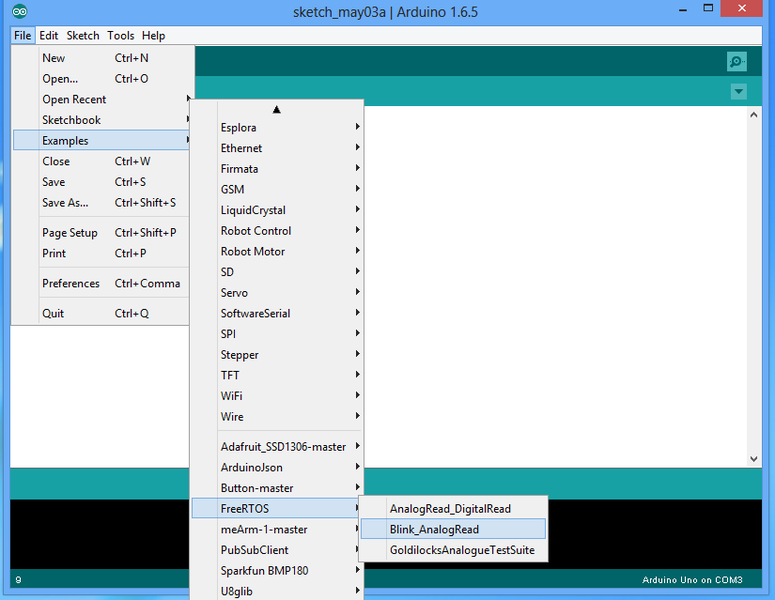Open Page Setup from File menu
Screen dimensions: 775x600
[101, 233]
